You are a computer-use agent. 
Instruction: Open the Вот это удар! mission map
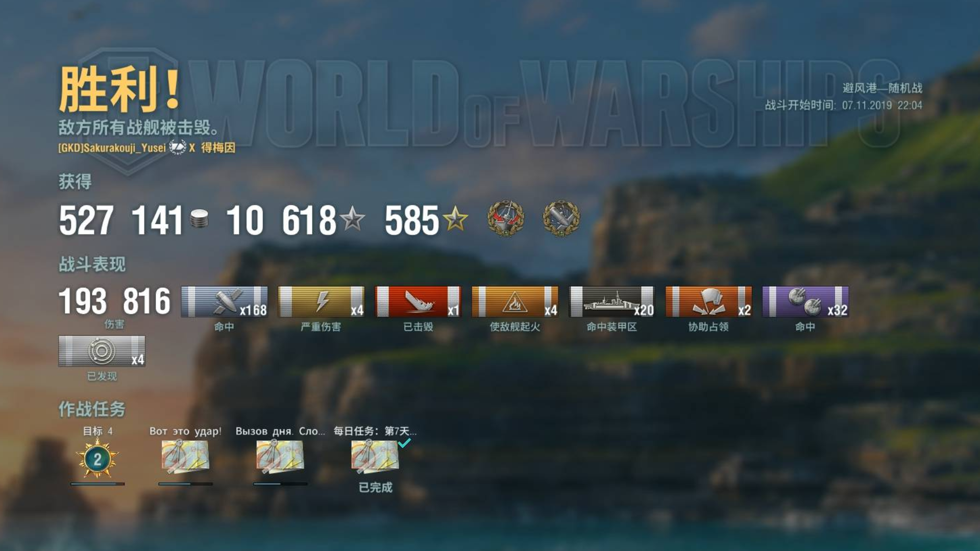click(x=185, y=456)
